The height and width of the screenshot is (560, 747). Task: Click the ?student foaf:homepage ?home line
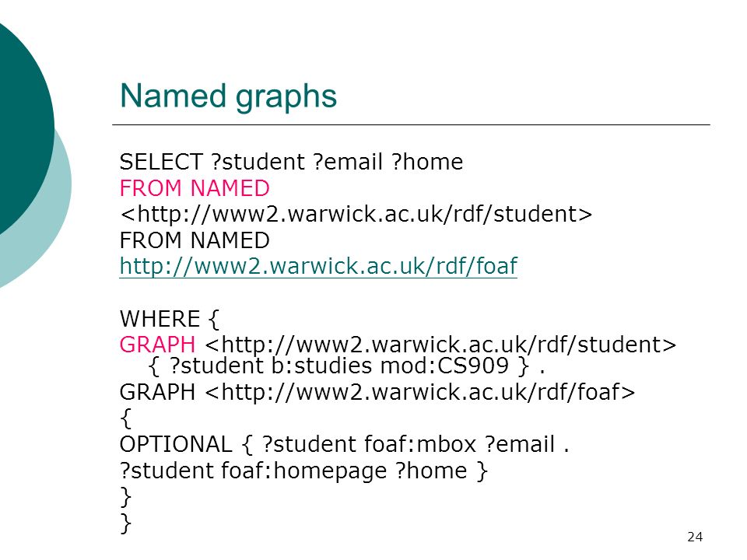304,471
